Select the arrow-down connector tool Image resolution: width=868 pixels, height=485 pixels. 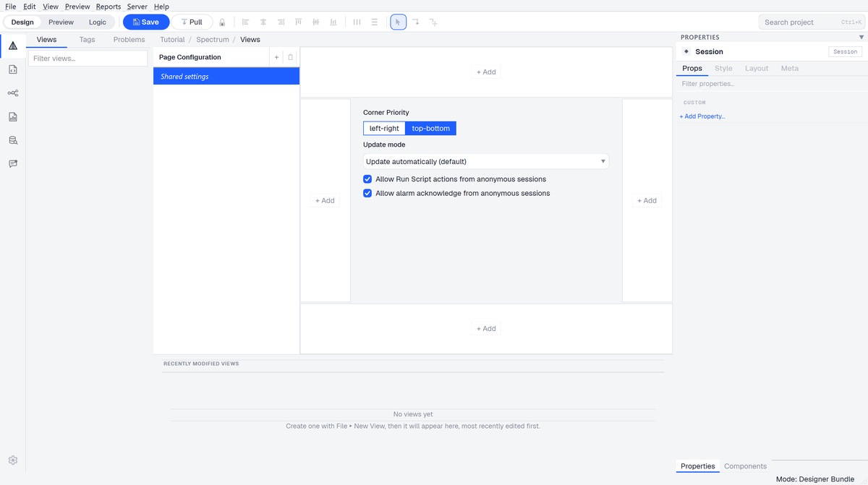coord(416,22)
